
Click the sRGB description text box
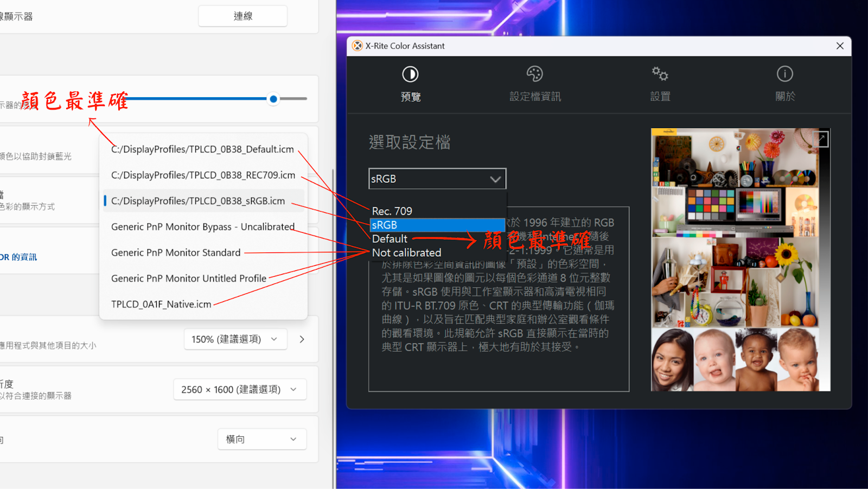[499, 299]
